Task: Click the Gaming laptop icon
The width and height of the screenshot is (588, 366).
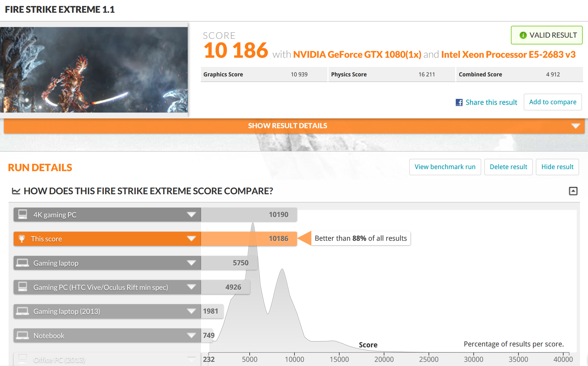Action: point(23,263)
